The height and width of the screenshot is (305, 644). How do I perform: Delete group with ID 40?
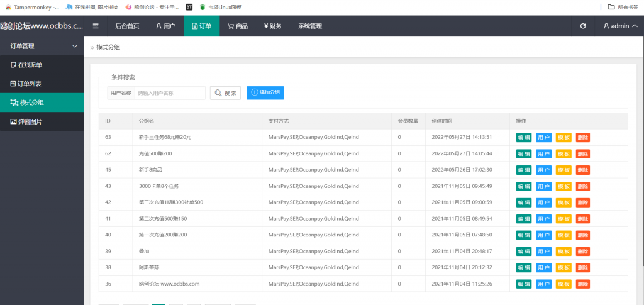pyautogui.click(x=583, y=235)
